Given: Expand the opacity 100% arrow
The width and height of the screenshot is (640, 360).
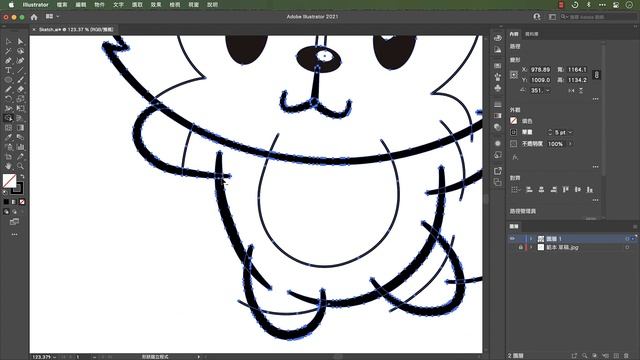Looking at the screenshot, I should tap(570, 144).
